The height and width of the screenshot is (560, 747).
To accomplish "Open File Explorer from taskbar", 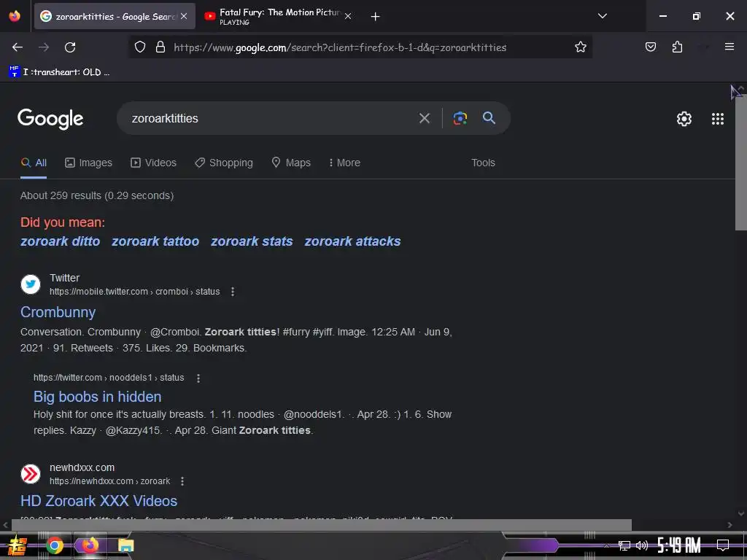I will (125, 545).
